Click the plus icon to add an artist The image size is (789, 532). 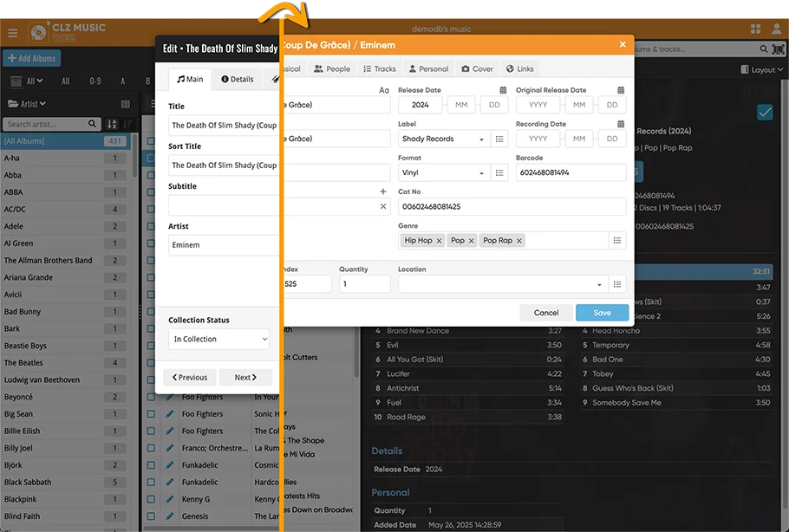pos(383,191)
